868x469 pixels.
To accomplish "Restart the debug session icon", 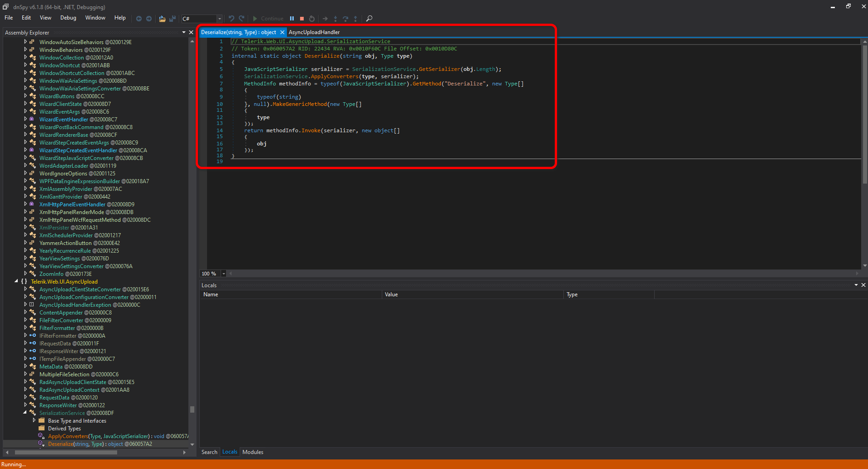I will pos(312,19).
